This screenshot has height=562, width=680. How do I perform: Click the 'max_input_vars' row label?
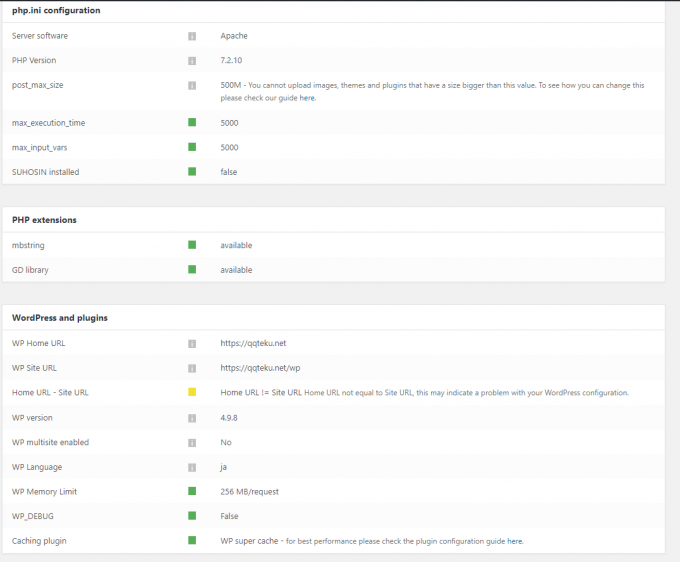(39, 147)
